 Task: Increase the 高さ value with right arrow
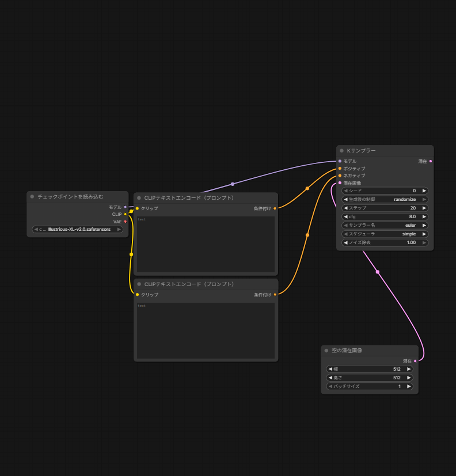click(x=409, y=378)
